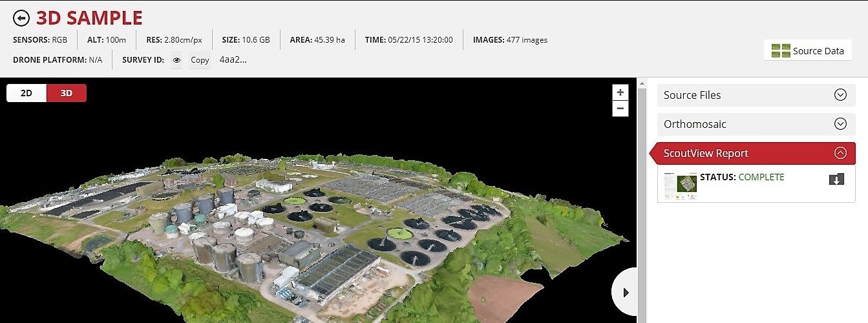Switch to the 2D view
This screenshot has width=868, height=323.
click(26, 93)
